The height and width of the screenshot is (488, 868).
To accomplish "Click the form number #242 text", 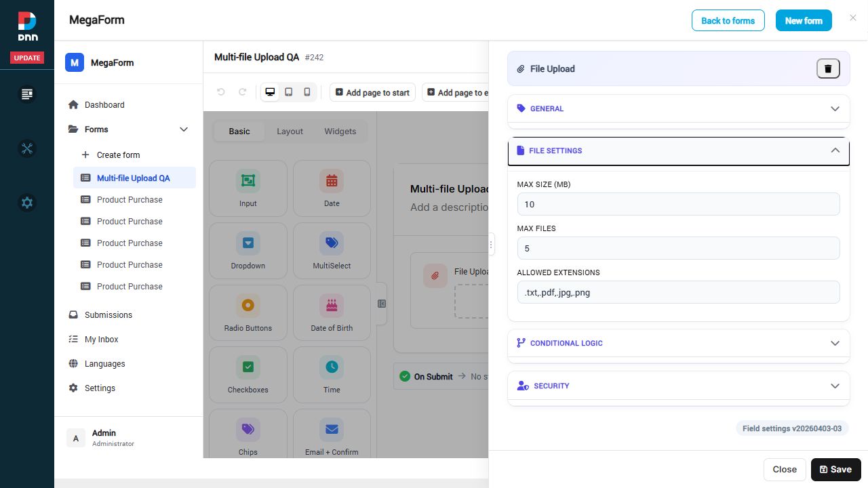I will [x=314, y=58].
